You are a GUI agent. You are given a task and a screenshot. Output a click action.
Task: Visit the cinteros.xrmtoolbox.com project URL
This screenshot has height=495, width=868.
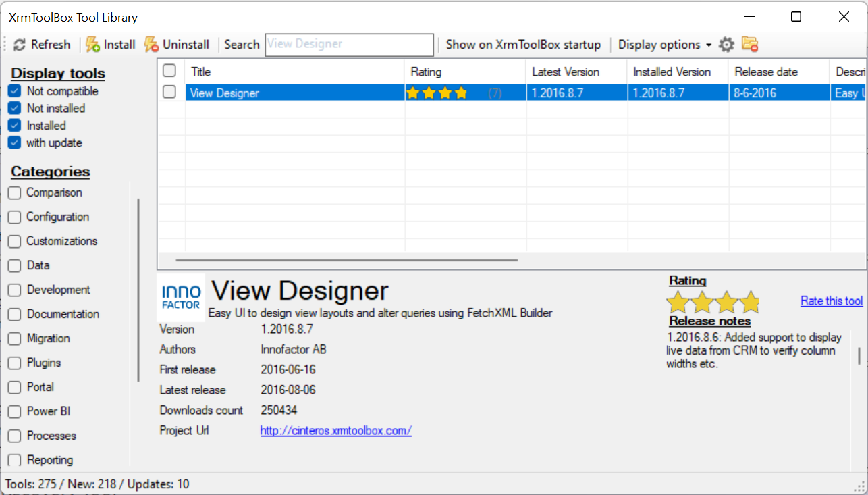click(335, 430)
